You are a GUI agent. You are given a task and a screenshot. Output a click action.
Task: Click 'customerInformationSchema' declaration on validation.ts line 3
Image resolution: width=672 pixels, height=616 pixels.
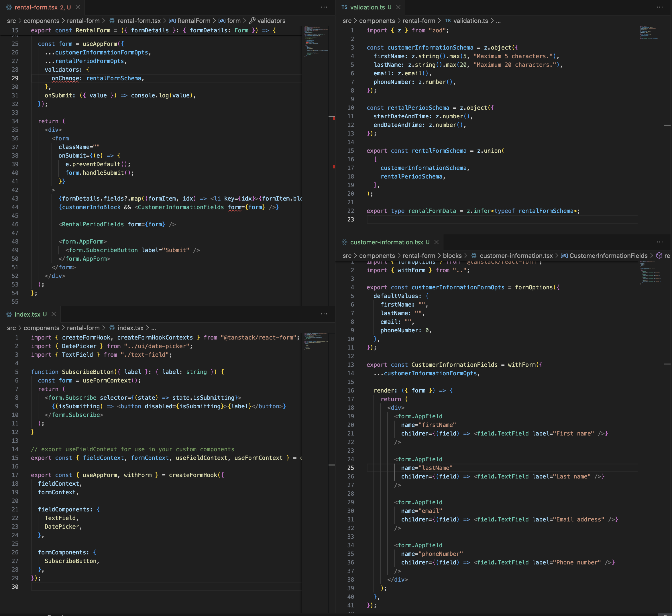pyautogui.click(x=430, y=48)
